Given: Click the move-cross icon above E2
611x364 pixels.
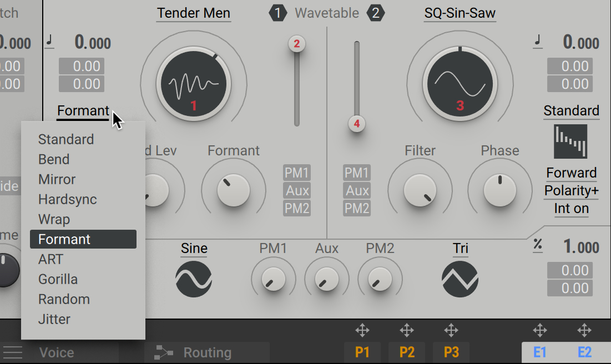Looking at the screenshot, I should (584, 330).
